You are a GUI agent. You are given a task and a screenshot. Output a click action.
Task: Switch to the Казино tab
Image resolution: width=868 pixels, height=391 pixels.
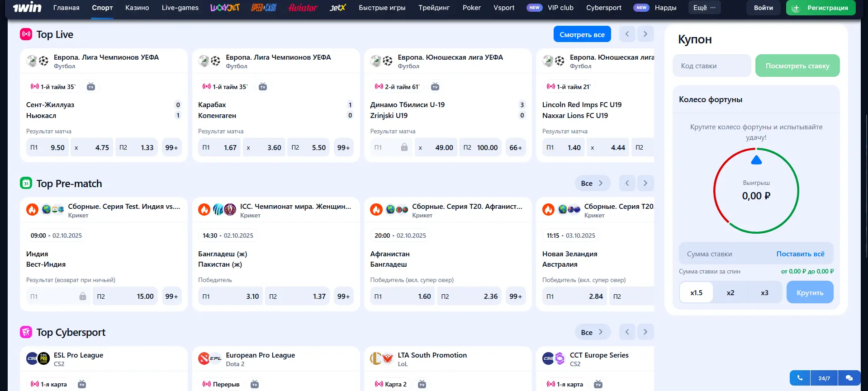(x=137, y=8)
